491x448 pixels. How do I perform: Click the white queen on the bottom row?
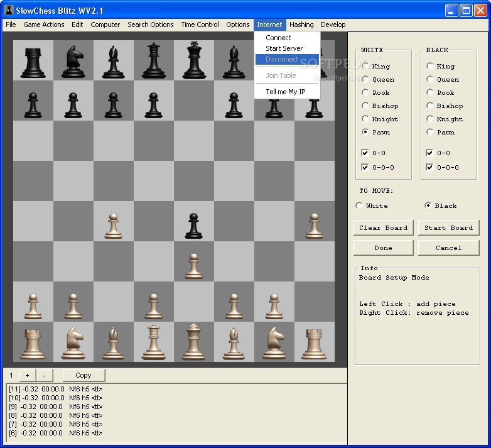[x=153, y=342]
